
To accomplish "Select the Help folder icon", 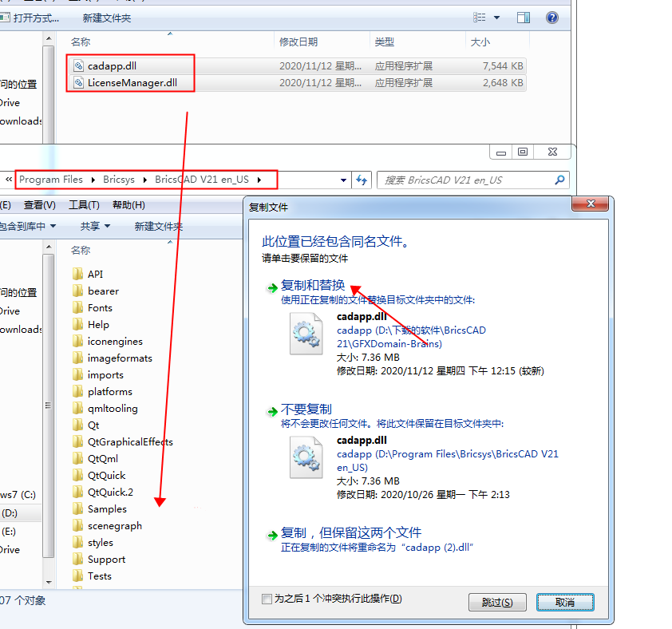I will pos(78,324).
